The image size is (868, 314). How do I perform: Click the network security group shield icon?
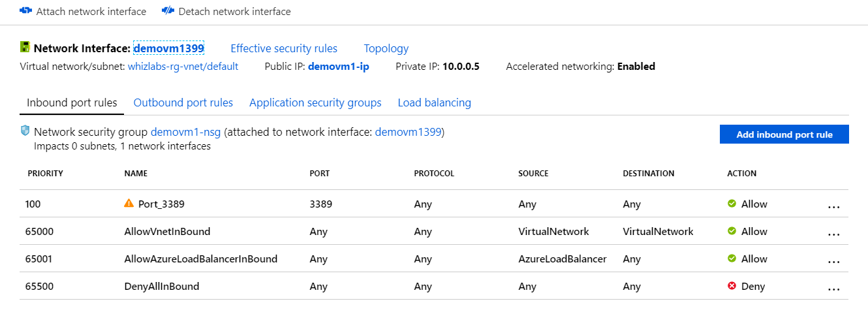pos(25,131)
